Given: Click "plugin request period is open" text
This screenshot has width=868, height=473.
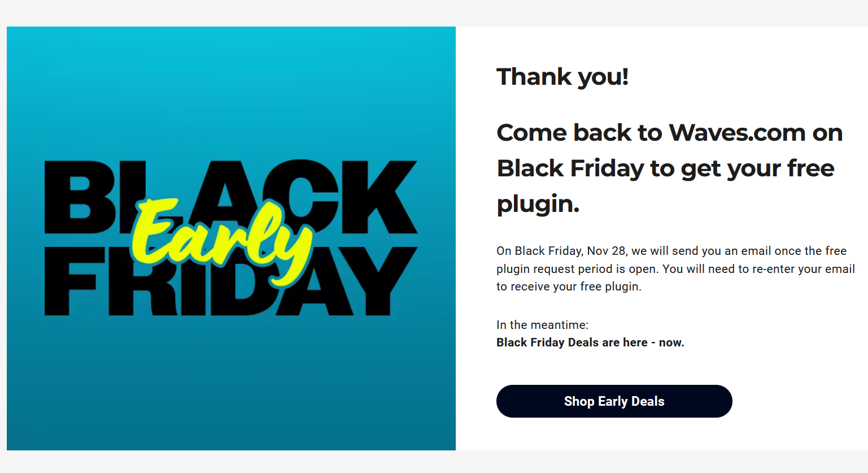Looking at the screenshot, I should pos(577,269).
